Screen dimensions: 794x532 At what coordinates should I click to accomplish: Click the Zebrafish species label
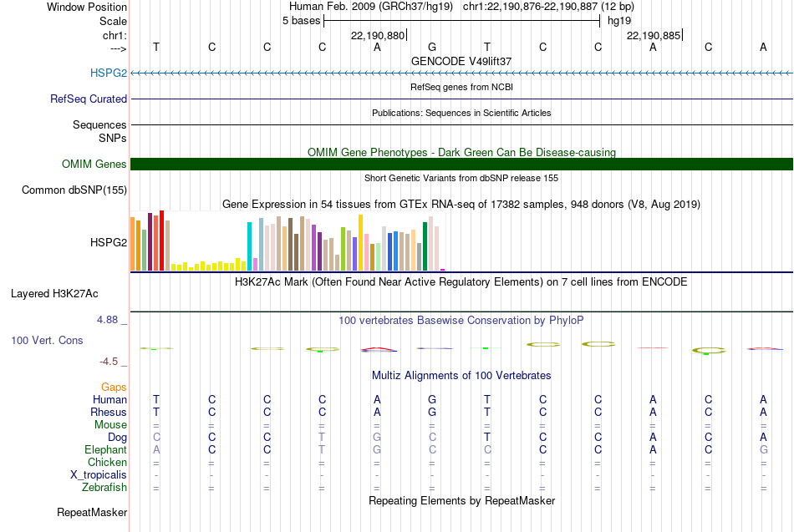(104, 487)
